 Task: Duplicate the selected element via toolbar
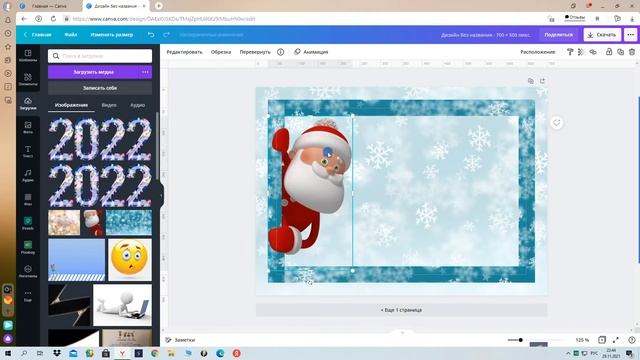[x=620, y=52]
